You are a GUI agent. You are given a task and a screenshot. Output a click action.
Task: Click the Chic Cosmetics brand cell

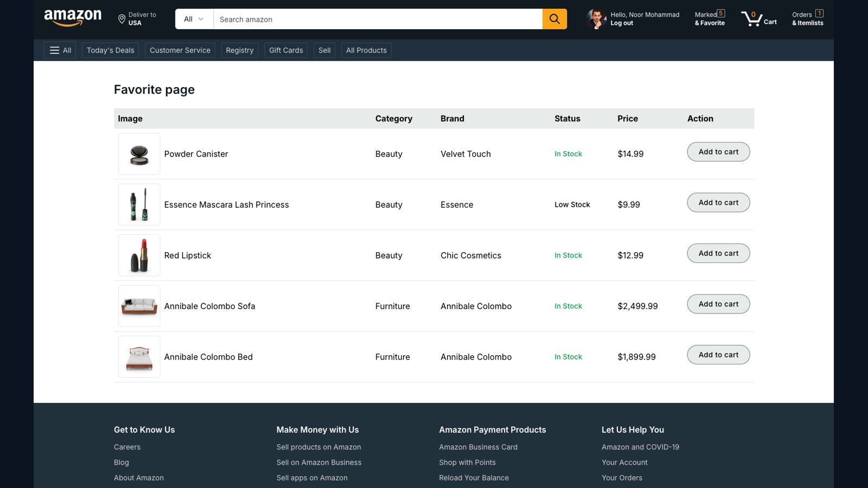[471, 255]
